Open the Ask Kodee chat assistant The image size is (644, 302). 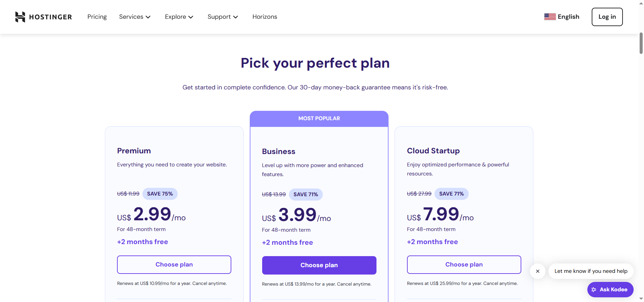[x=610, y=290]
